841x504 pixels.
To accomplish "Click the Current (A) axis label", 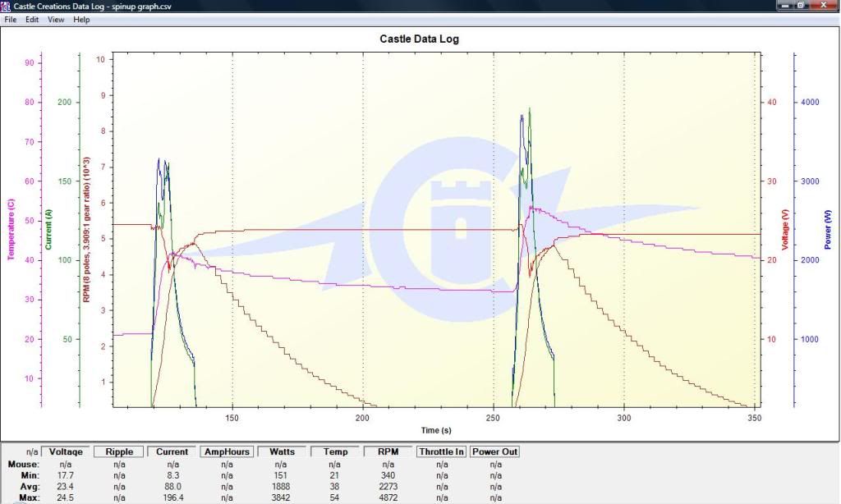I will pyautogui.click(x=48, y=230).
